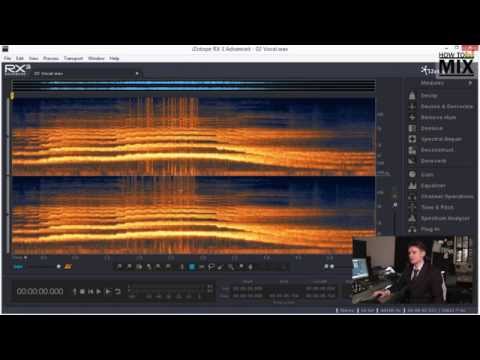Open the Gain module icon
Screen dimensions: 480x360
412,174
